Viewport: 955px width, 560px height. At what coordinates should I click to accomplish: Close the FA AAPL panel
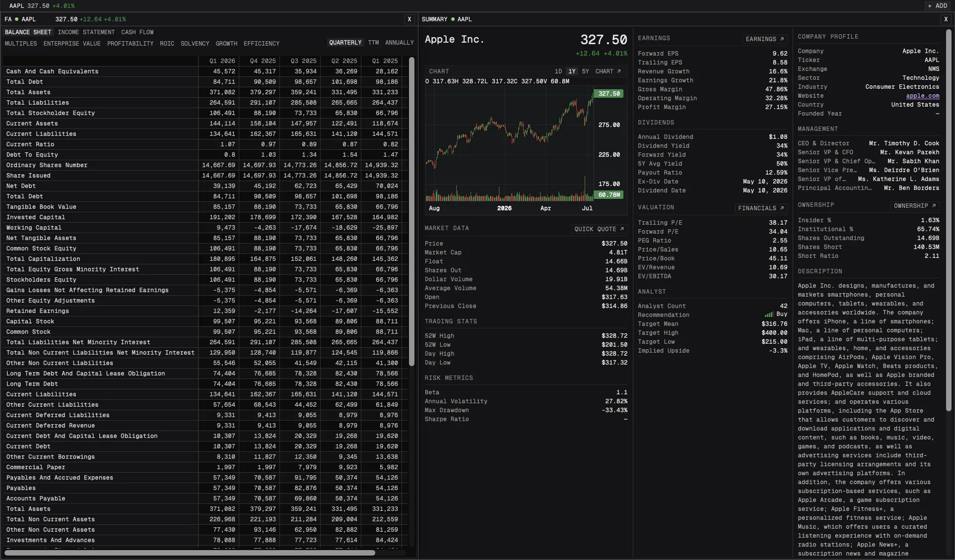pos(409,19)
